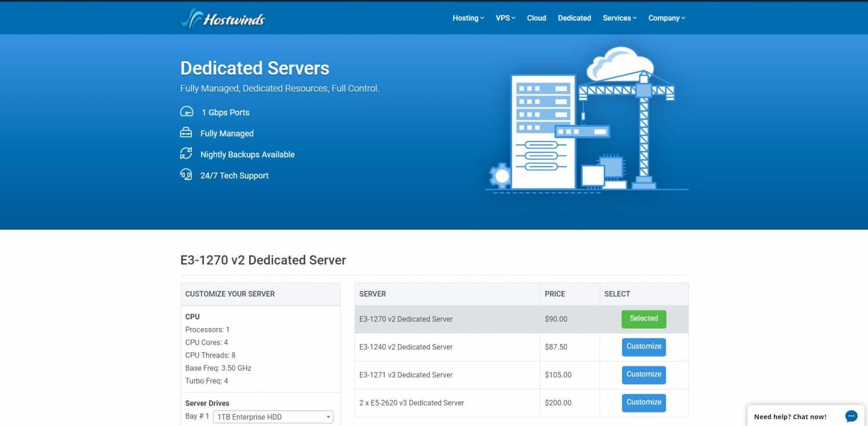Click 'Processors: 1' text

pyautogui.click(x=207, y=330)
